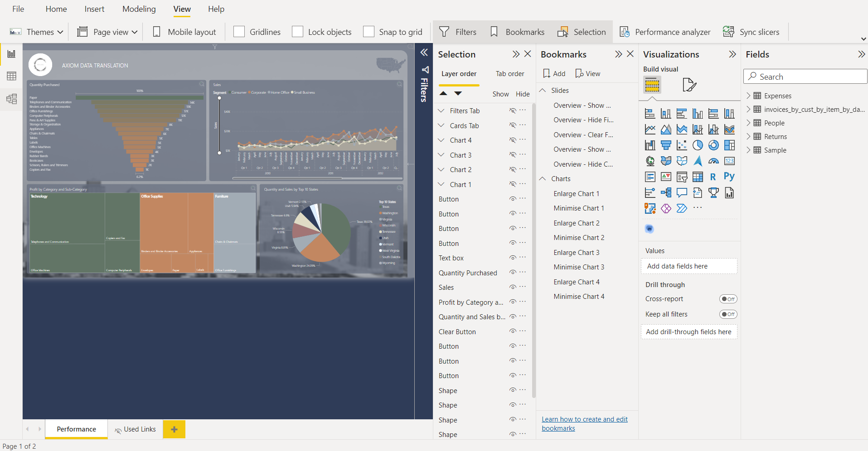Enable the Snap to grid checkbox
The height and width of the screenshot is (451, 868).
coord(369,32)
